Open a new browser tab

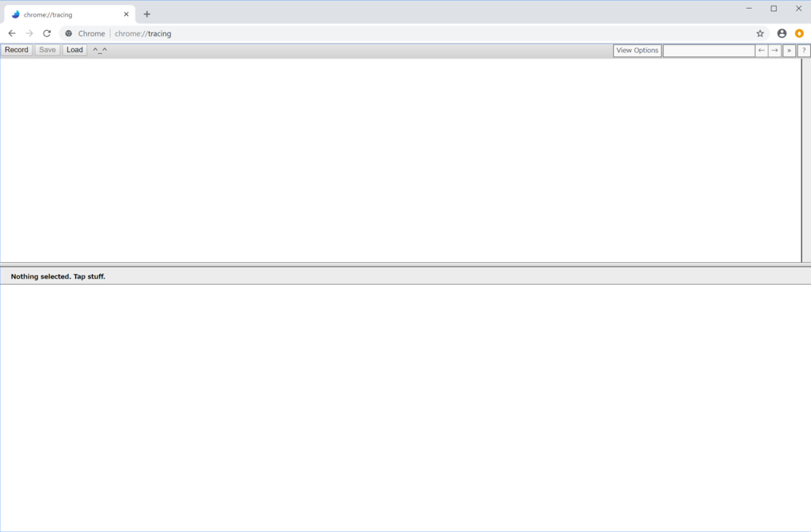pos(147,14)
